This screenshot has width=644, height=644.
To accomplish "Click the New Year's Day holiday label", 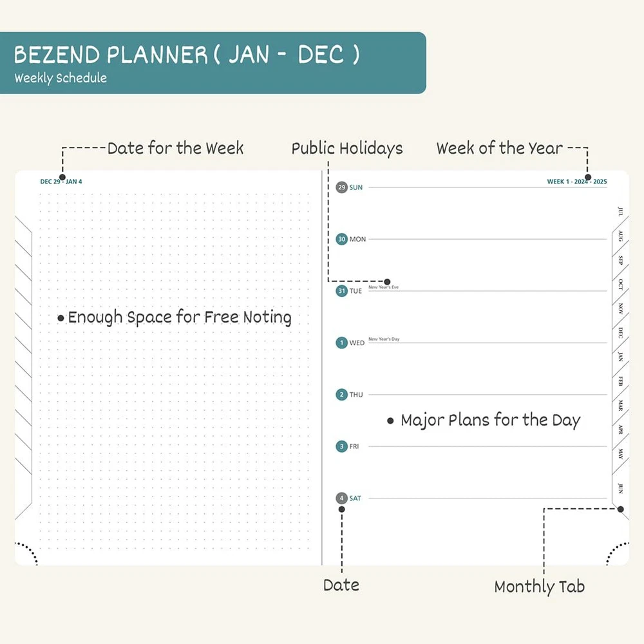I will coord(384,339).
